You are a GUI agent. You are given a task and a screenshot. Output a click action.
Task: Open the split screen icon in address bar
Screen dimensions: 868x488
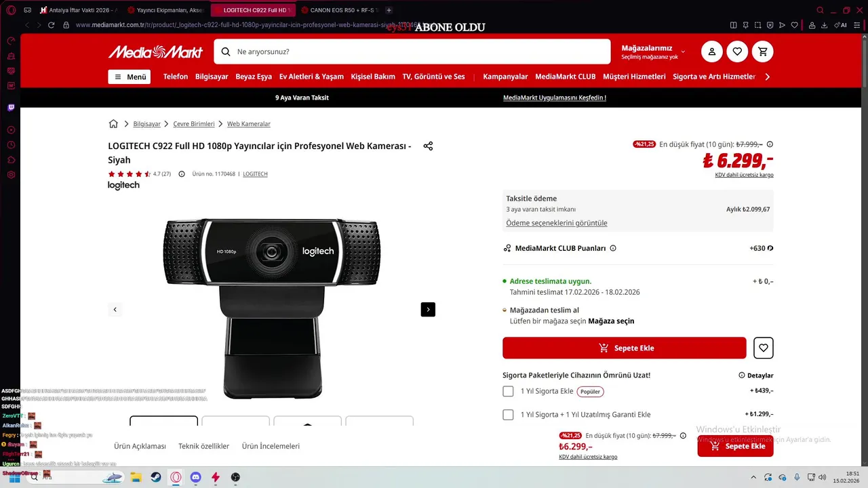pos(733,25)
